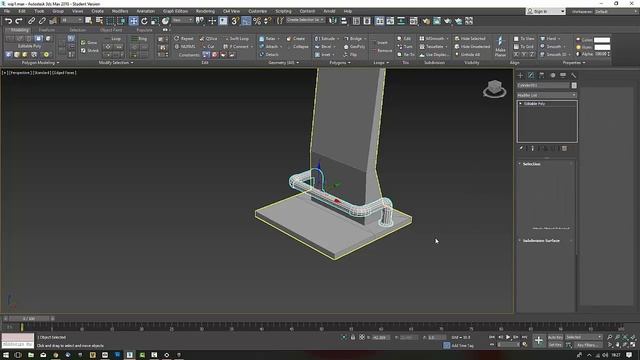The width and height of the screenshot is (640, 360).
Task: Click the object name field in Modify panel
Action: pyautogui.click(x=543, y=85)
